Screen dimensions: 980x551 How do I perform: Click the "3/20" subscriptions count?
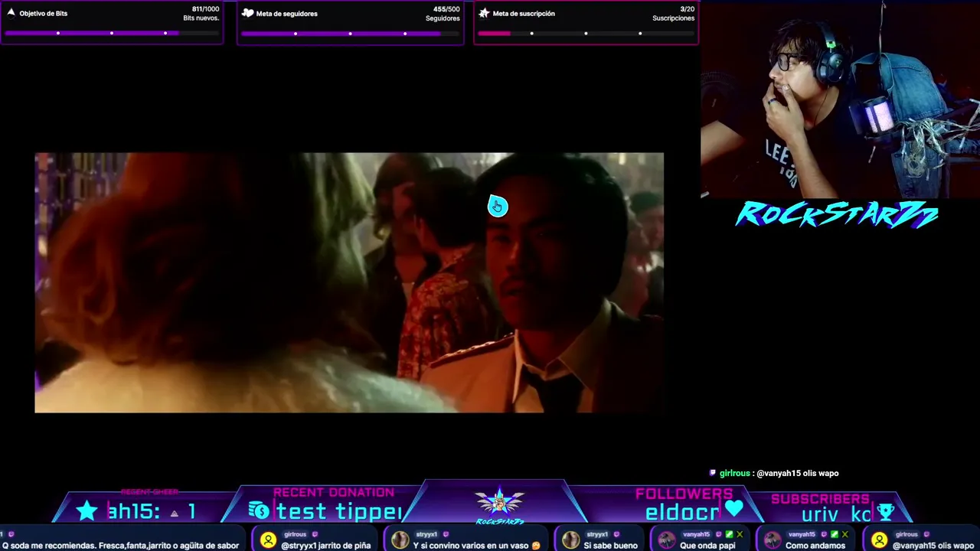[688, 9]
